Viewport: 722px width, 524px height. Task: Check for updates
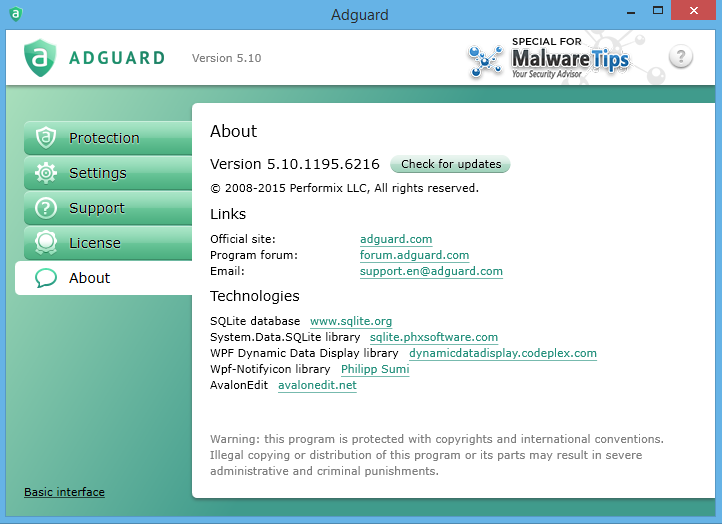pos(450,164)
